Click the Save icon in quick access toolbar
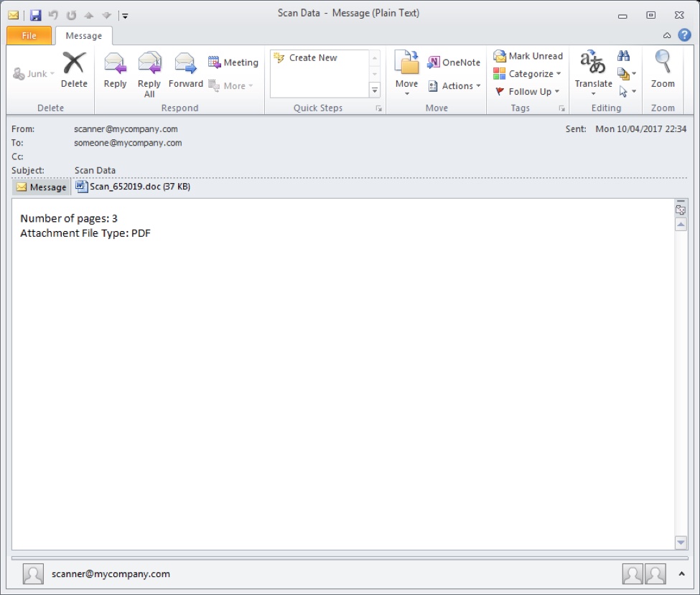This screenshot has width=700, height=595. pos(36,15)
